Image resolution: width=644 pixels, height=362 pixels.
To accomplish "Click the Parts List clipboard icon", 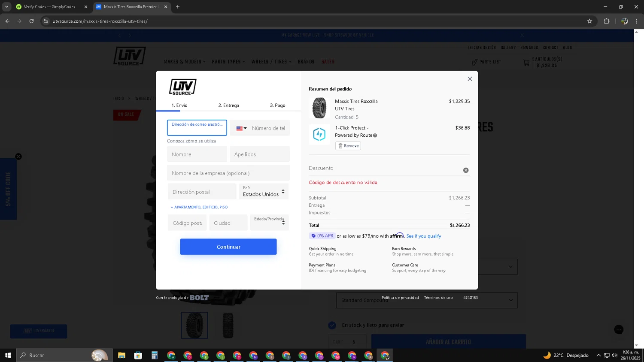I will [x=474, y=62].
